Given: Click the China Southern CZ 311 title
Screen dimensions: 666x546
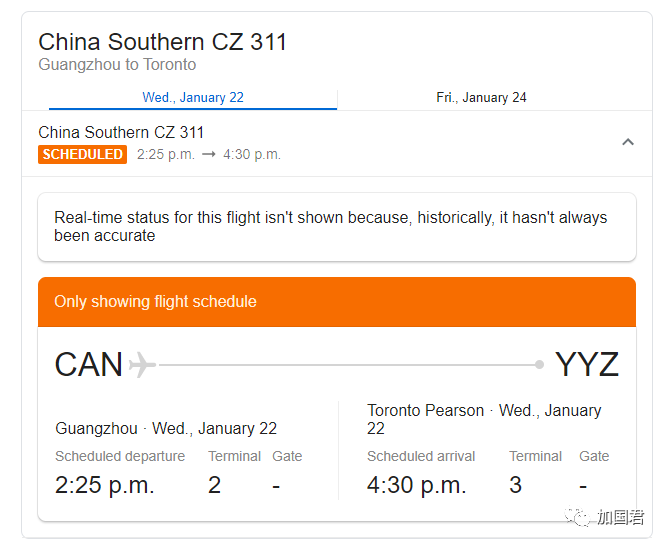Looking at the screenshot, I should [x=163, y=42].
